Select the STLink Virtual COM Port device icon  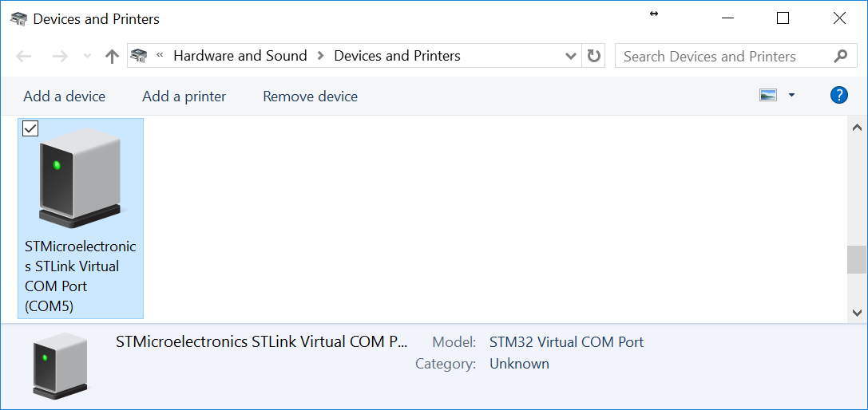[80, 178]
